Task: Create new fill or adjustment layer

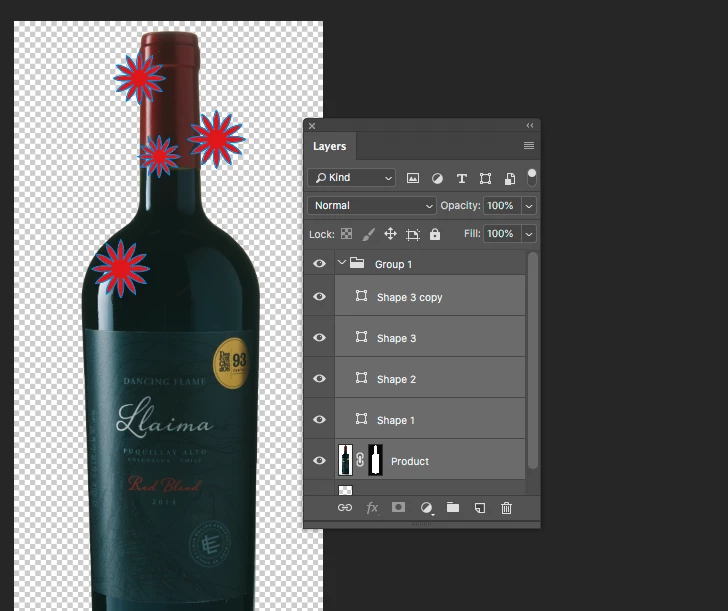Action: click(426, 508)
